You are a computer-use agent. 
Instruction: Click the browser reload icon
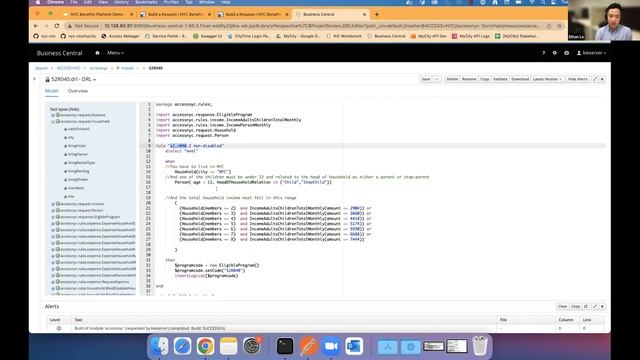pyautogui.click(x=57, y=26)
